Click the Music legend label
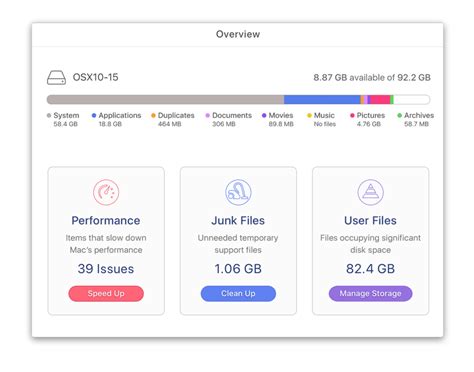Screen dimensions: 474x372 324,115
